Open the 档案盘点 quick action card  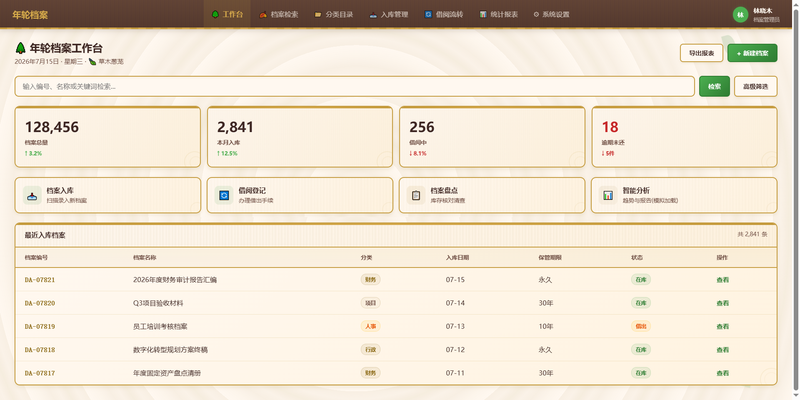(x=492, y=195)
